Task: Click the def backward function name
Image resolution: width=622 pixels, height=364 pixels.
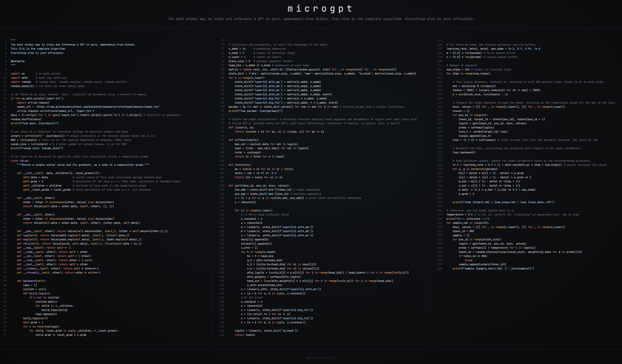Action: point(29,281)
